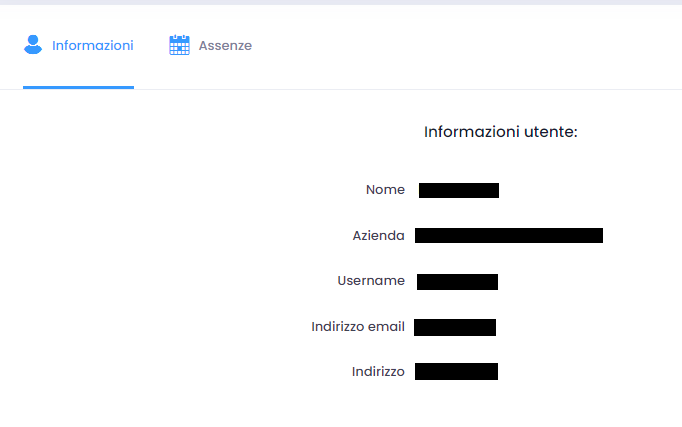Screen dimensions: 682x427
Task: Select the Azienda label
Action: click(x=378, y=236)
